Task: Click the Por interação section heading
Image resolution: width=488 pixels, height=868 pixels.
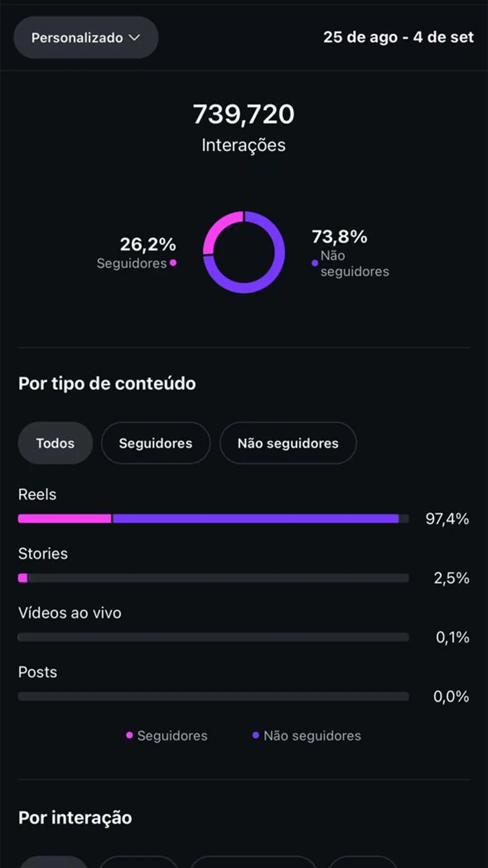Action: (75, 817)
